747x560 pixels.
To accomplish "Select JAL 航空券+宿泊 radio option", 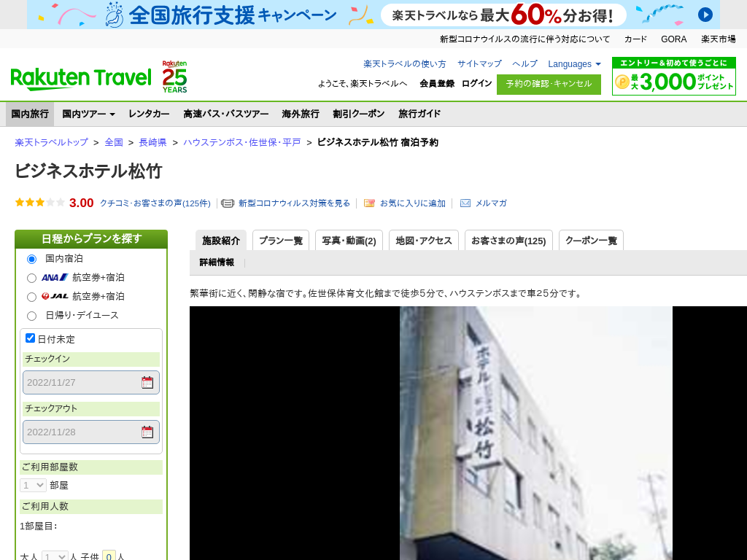I will 31,297.
